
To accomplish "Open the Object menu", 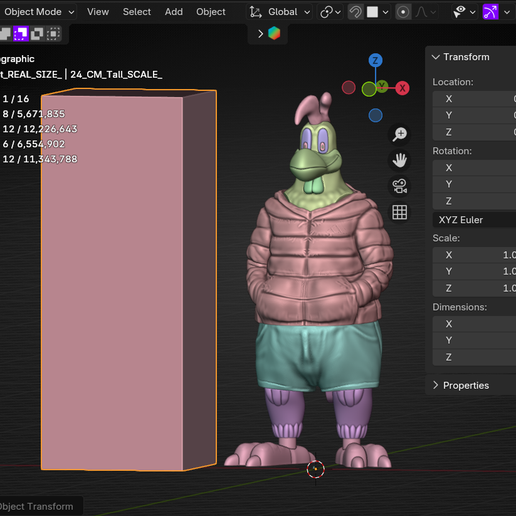I will click(211, 12).
